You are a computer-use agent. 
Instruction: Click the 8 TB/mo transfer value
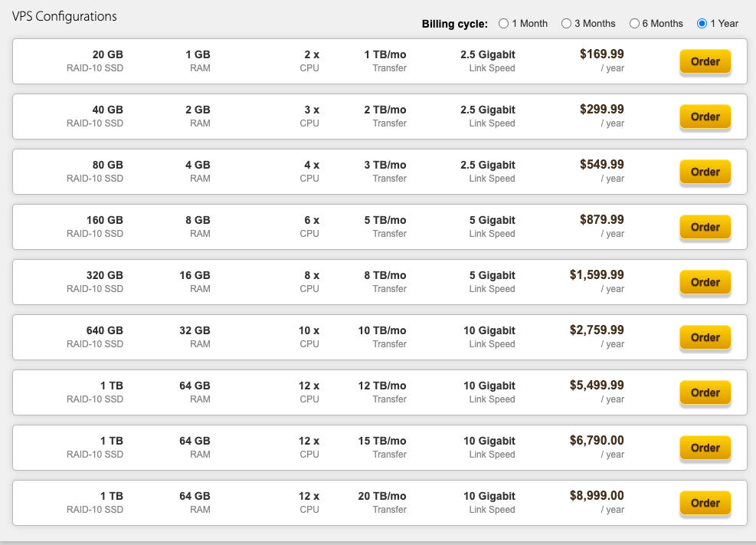385,275
